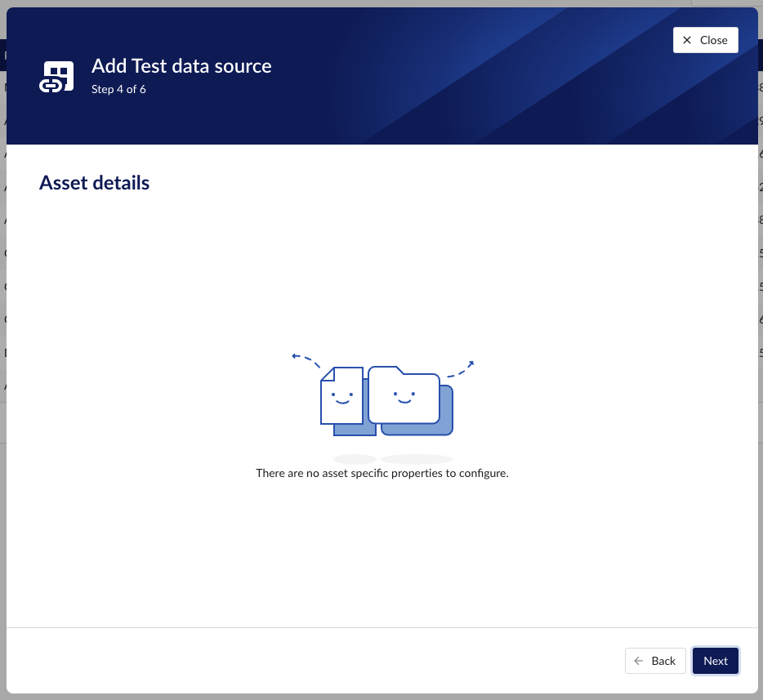This screenshot has width=763, height=700.
Task: Click the X icon on the Close button
Action: [x=687, y=39]
